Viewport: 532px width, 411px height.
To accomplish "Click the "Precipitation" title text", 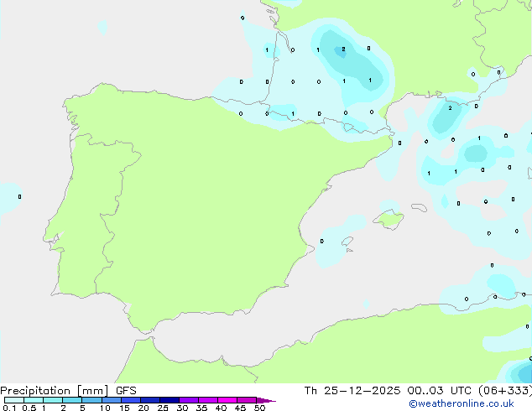I will point(35,391).
